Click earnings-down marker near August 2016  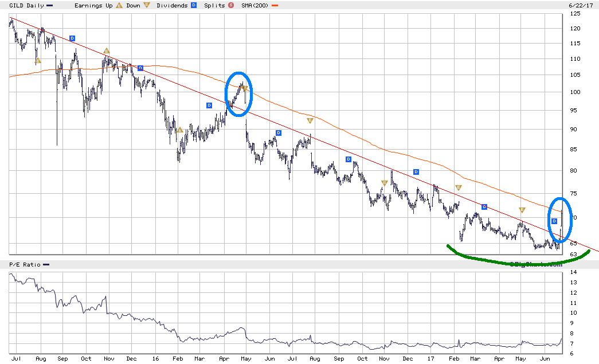(310, 121)
